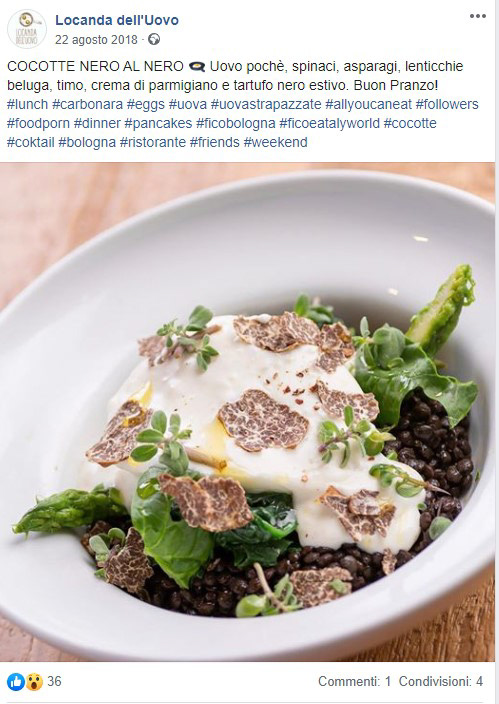This screenshot has height=704, width=499.
Task: Open the #foodporn hashtag
Action: point(38,123)
